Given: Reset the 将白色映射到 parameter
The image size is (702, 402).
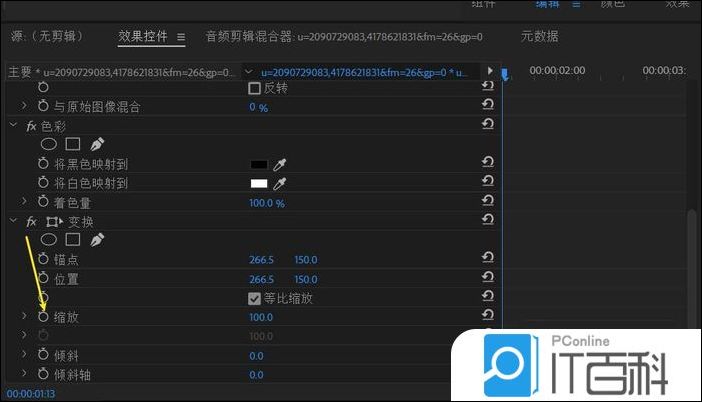Looking at the screenshot, I should click(x=488, y=181).
